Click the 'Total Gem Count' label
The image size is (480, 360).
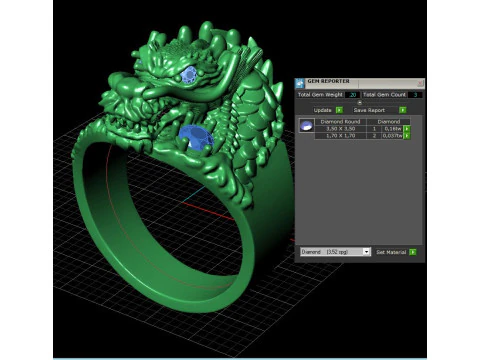tap(384, 95)
